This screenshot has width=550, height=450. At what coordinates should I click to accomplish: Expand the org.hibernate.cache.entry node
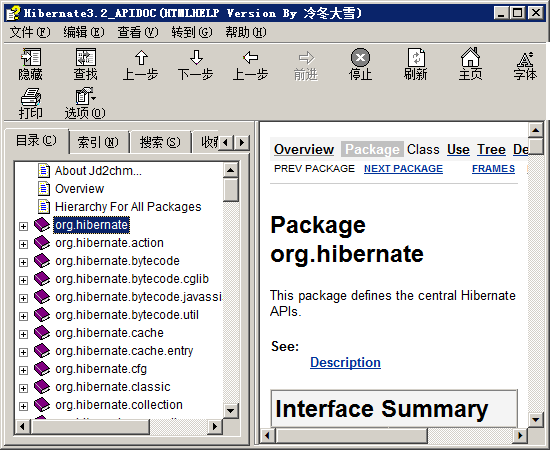(x=23, y=352)
